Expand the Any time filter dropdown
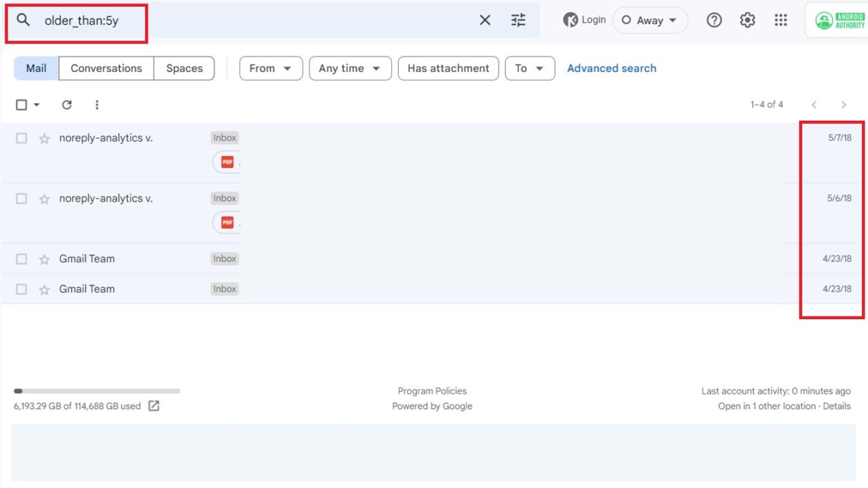Image resolution: width=868 pixels, height=488 pixels. coord(350,68)
